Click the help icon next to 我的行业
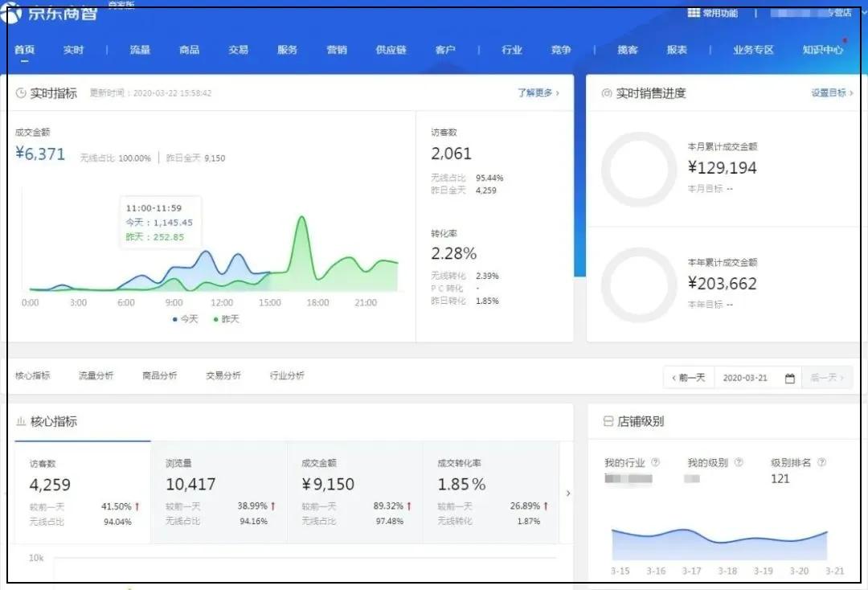 [x=656, y=461]
